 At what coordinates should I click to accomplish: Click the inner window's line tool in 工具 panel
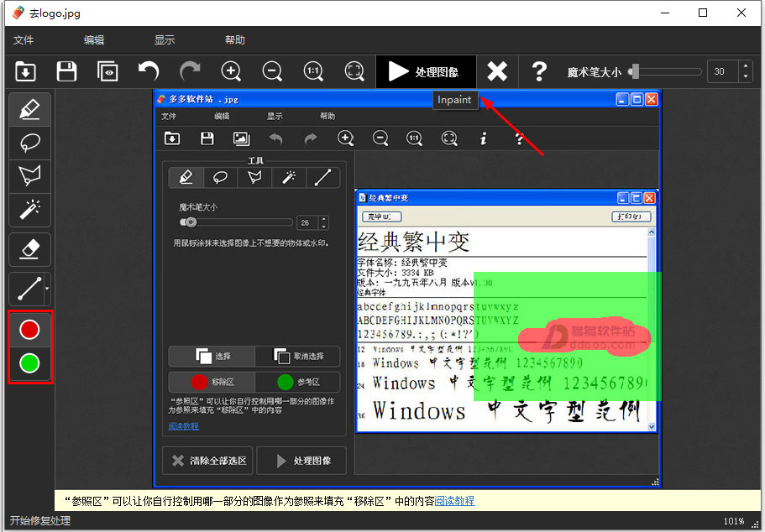[x=323, y=177]
